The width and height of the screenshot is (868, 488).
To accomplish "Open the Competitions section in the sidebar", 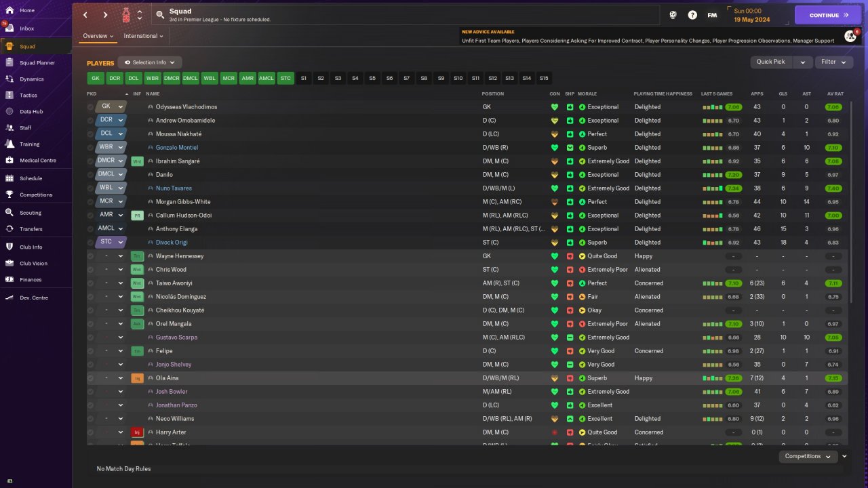I will (36, 195).
